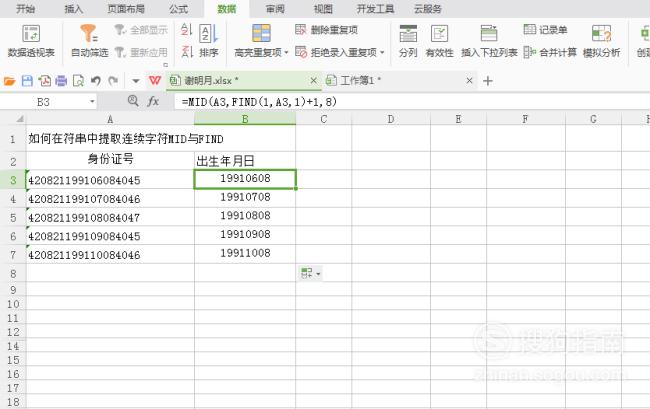Click Consolidate (合并计算)

pyautogui.click(x=550, y=52)
